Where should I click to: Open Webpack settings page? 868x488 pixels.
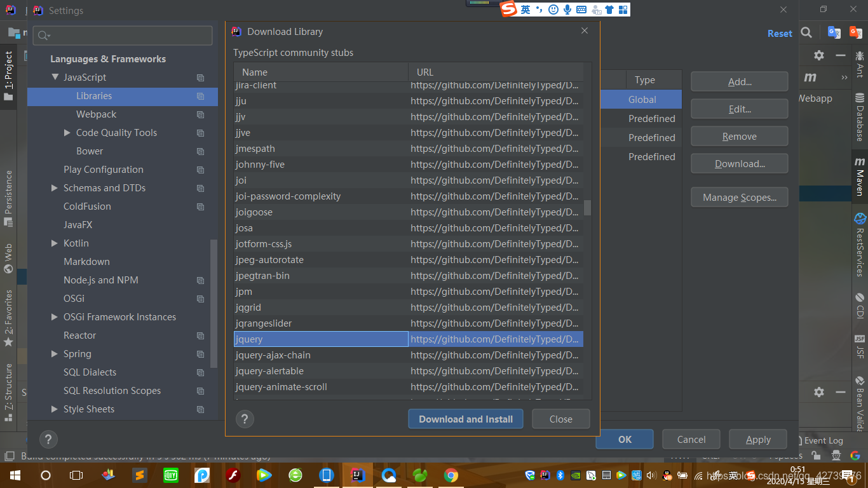[x=97, y=114]
